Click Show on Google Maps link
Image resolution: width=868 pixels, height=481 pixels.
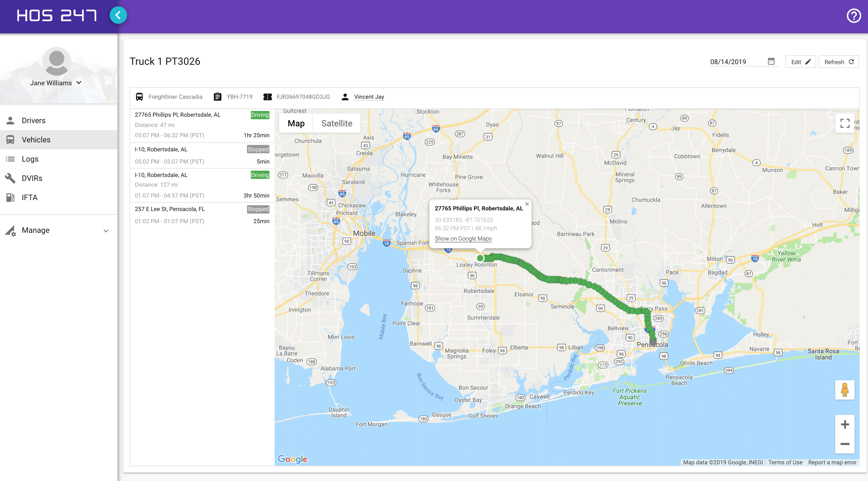point(463,239)
